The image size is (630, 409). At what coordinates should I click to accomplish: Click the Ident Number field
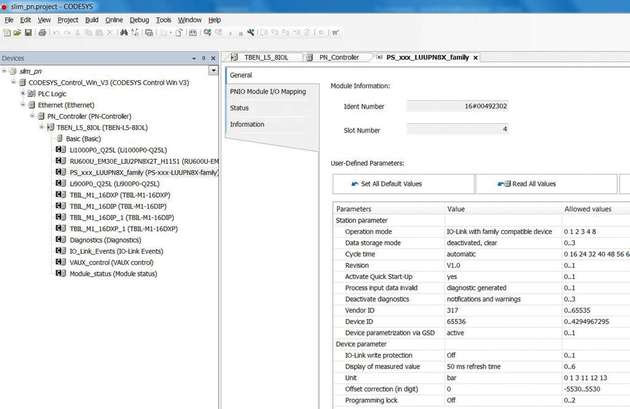click(458, 106)
